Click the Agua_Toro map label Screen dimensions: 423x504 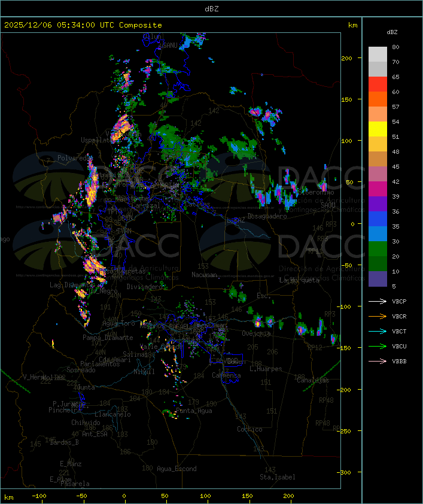118,323
